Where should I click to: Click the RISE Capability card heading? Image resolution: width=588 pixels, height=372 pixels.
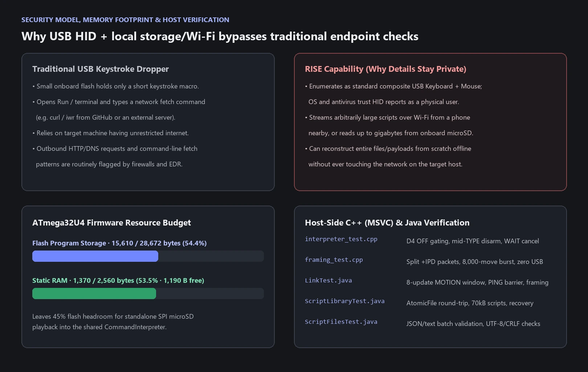tap(385, 69)
